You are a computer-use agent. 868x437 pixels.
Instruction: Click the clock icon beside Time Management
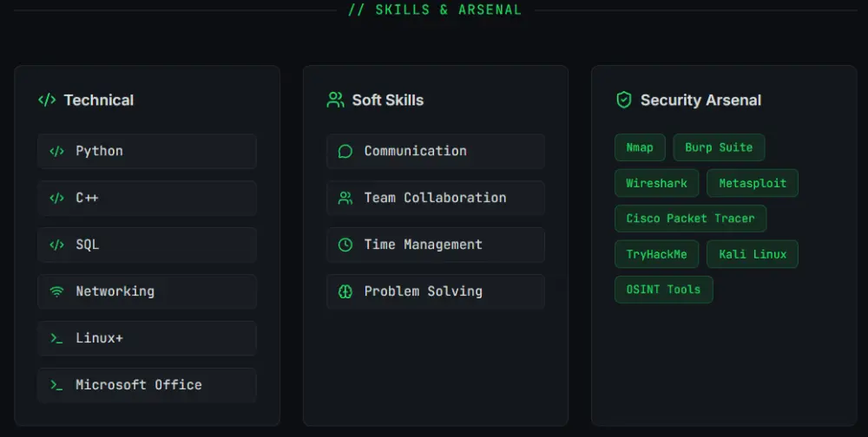coord(345,245)
